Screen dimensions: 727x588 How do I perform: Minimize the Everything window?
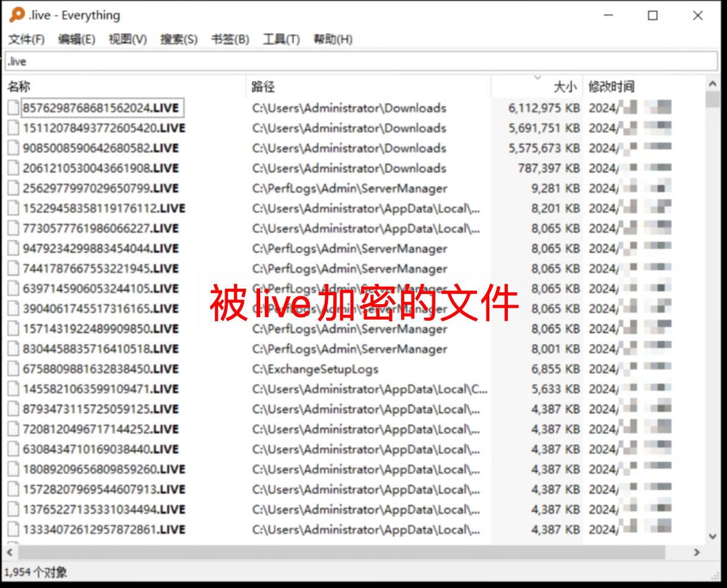point(608,15)
